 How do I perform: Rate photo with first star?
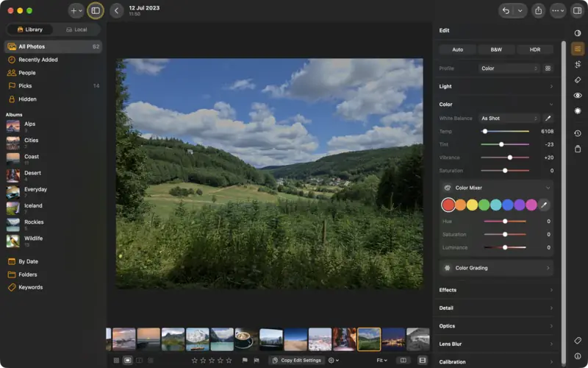coord(194,361)
